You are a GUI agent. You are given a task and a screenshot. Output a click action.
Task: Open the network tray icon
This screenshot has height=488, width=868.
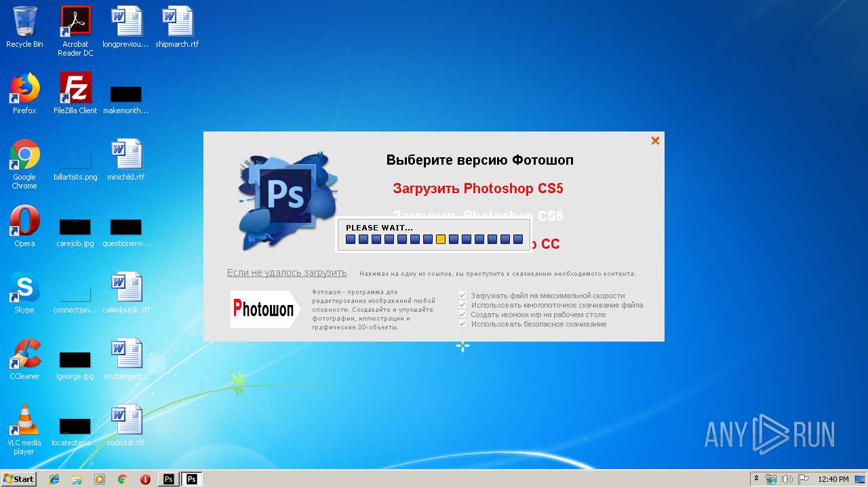coord(771,479)
